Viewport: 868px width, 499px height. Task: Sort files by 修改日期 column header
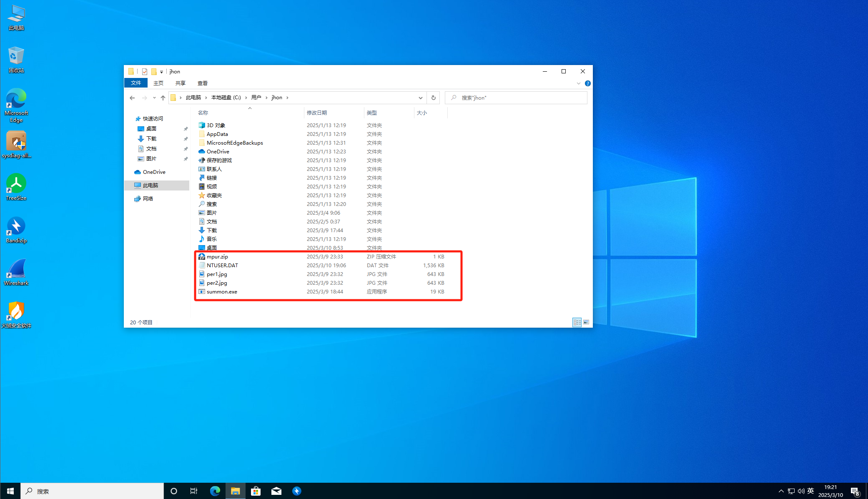tap(317, 113)
